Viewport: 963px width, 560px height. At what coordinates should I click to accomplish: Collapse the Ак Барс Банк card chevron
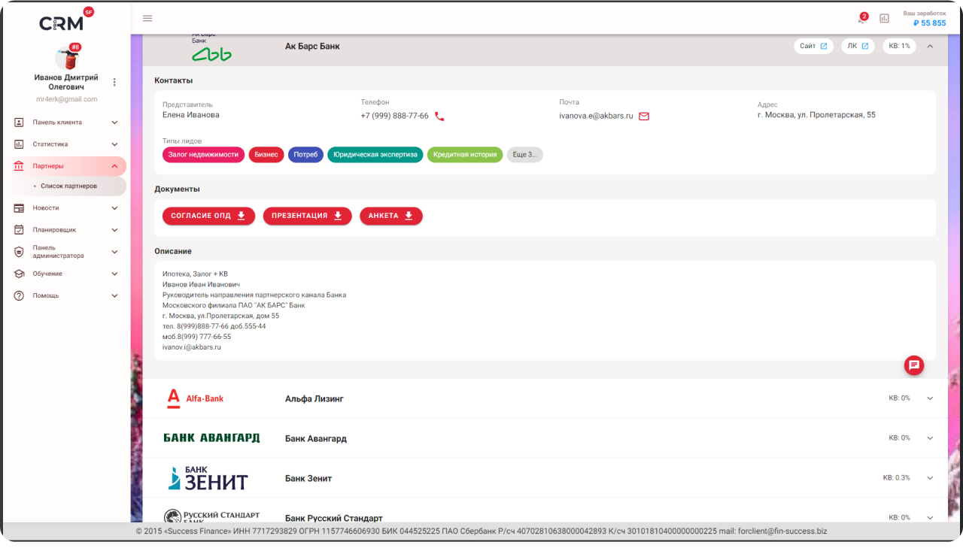click(x=930, y=47)
